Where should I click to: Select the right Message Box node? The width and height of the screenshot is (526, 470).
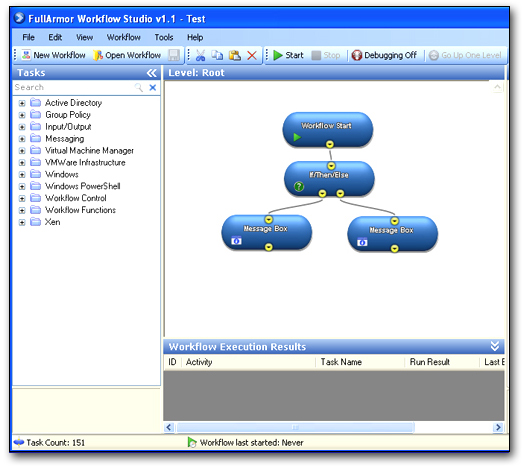coord(392,234)
